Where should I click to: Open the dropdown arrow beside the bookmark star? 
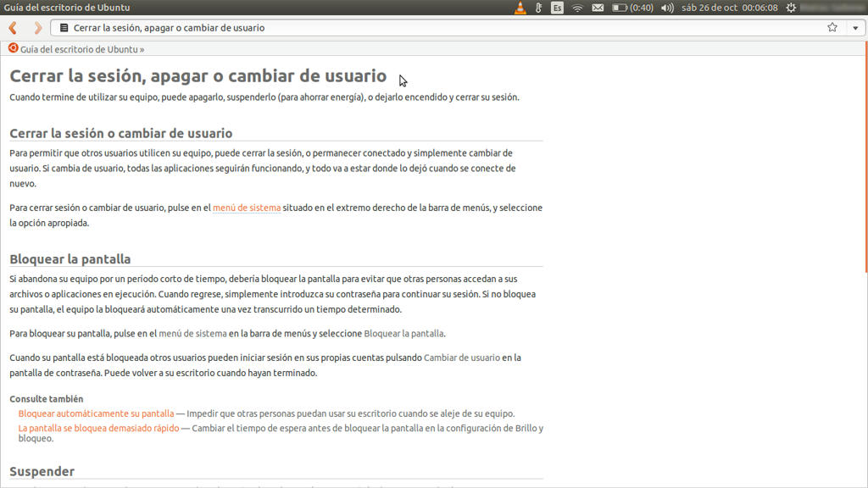(x=855, y=28)
